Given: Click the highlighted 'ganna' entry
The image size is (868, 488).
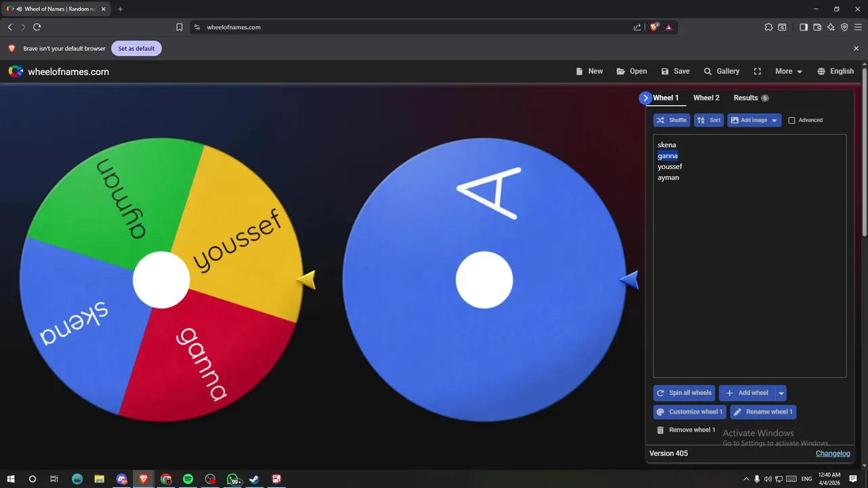Looking at the screenshot, I should coord(667,155).
